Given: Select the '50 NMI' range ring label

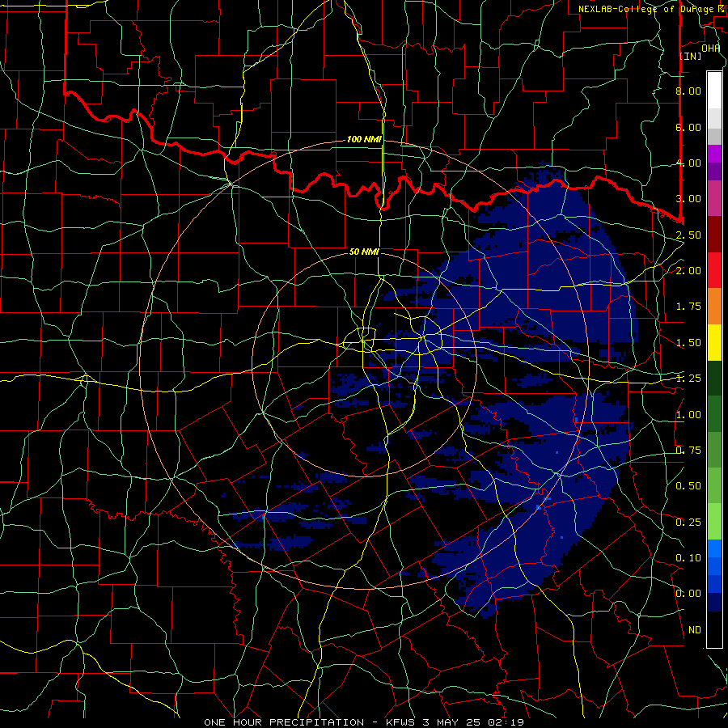Looking at the screenshot, I should pos(364,252).
